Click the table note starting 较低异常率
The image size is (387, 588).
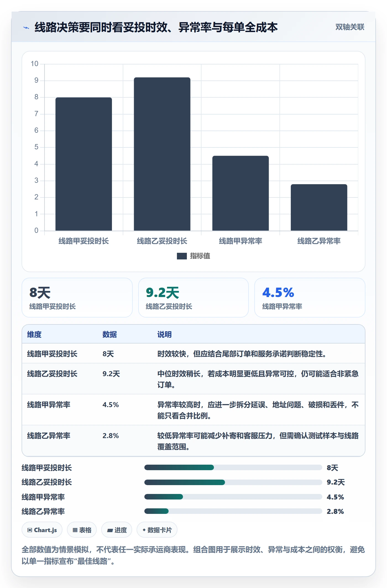(258, 441)
